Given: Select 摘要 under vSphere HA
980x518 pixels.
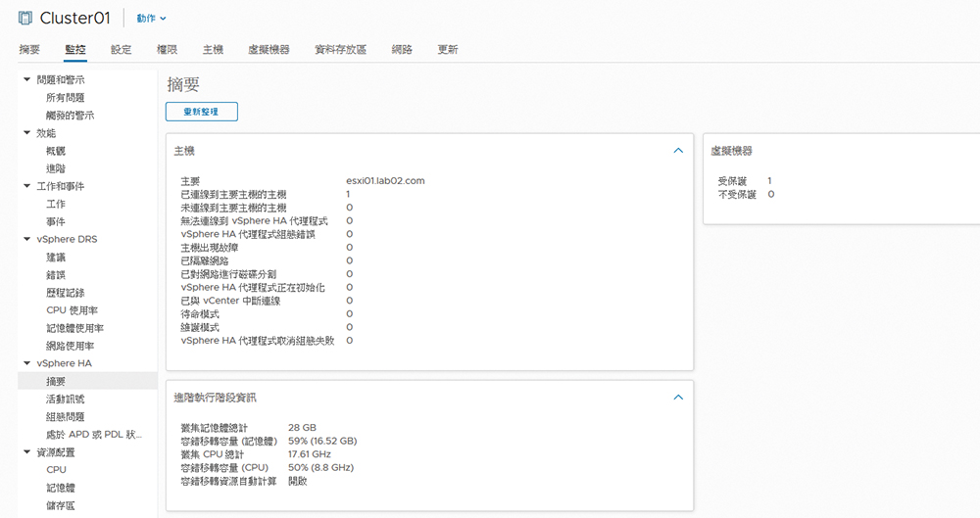Looking at the screenshot, I should tap(87, 381).
